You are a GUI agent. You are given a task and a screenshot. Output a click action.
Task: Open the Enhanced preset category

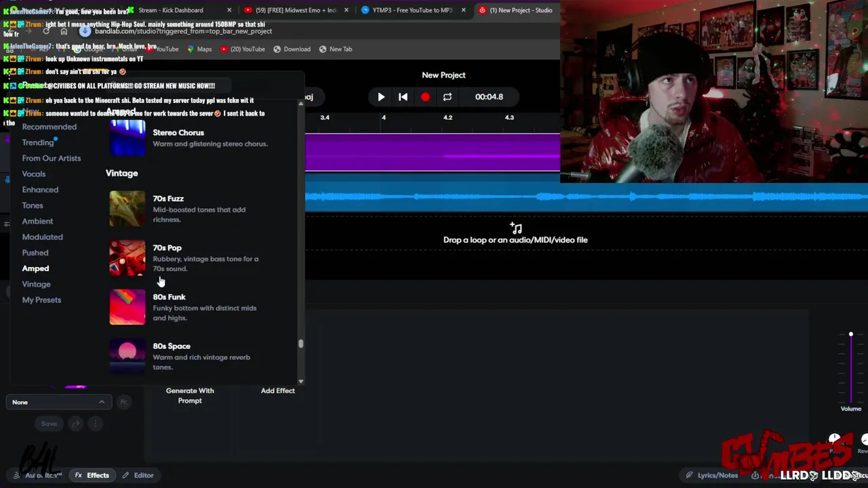tap(40, 190)
